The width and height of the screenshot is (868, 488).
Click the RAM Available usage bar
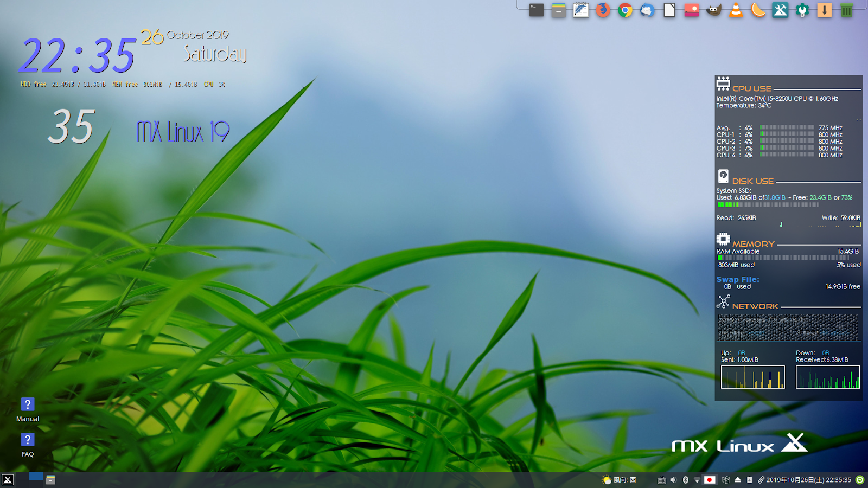tap(783, 258)
